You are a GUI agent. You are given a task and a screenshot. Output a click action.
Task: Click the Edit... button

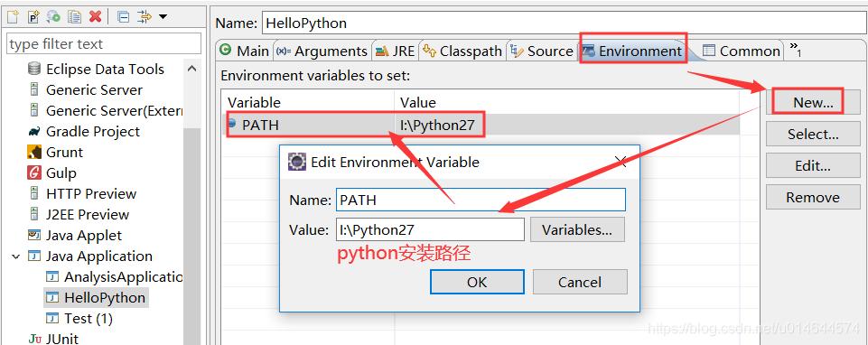[812, 165]
